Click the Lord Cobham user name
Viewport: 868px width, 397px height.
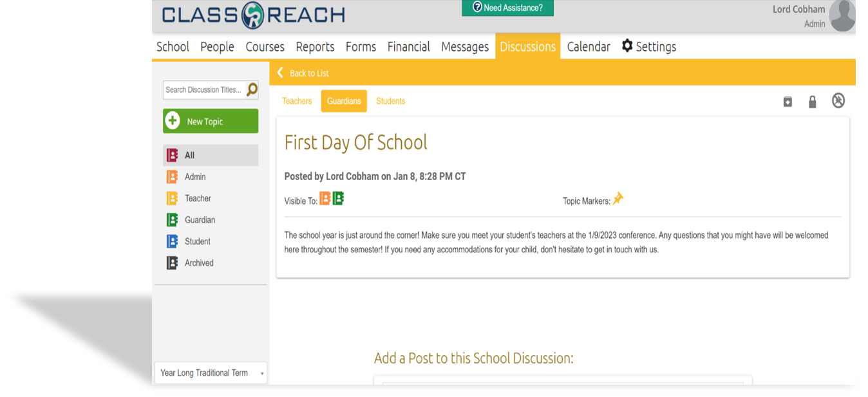point(798,9)
